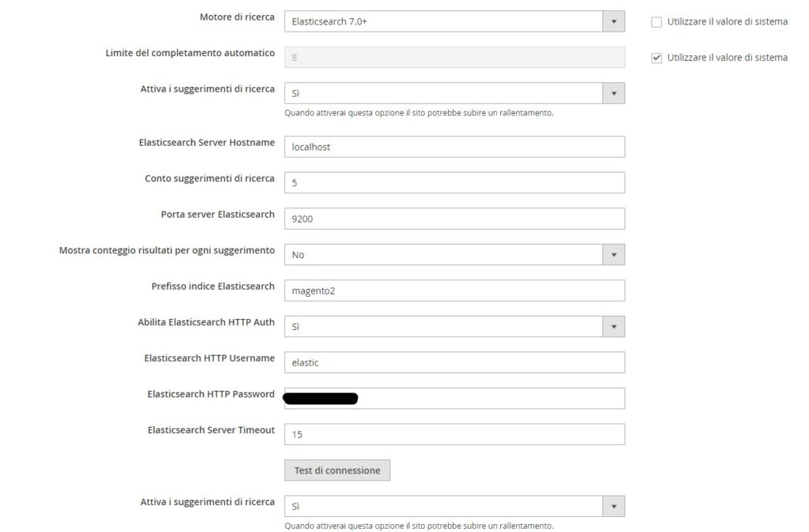Image resolution: width=809 pixels, height=532 pixels.
Task: Open the Abilita Elasticsearch HTTP Auth dropdown
Action: 454,326
